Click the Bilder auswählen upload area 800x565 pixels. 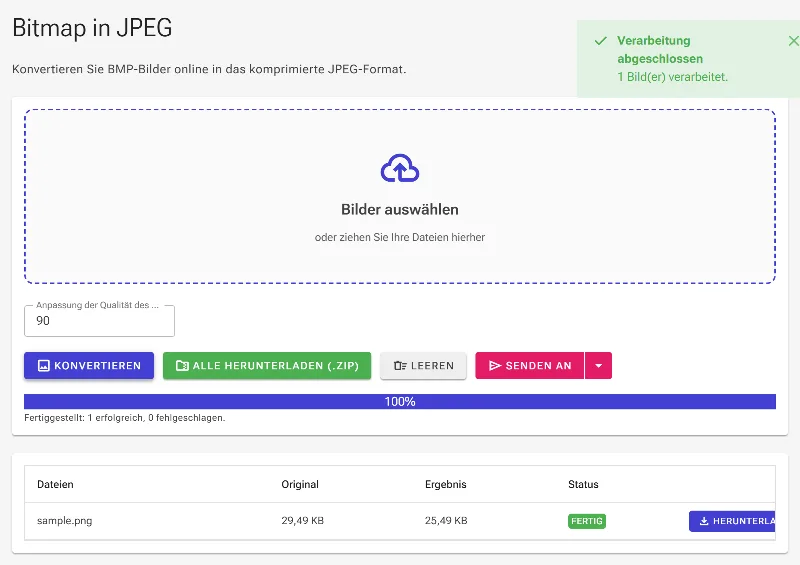point(400,196)
